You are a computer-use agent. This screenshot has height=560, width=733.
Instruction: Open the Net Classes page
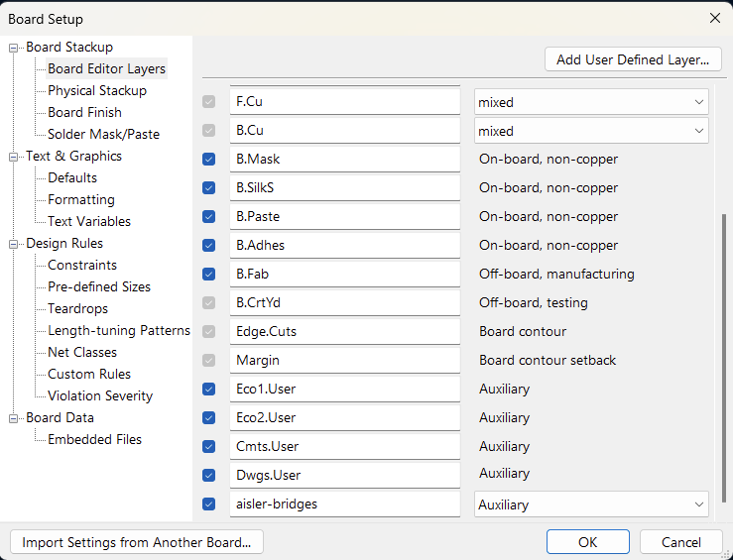[x=82, y=353]
